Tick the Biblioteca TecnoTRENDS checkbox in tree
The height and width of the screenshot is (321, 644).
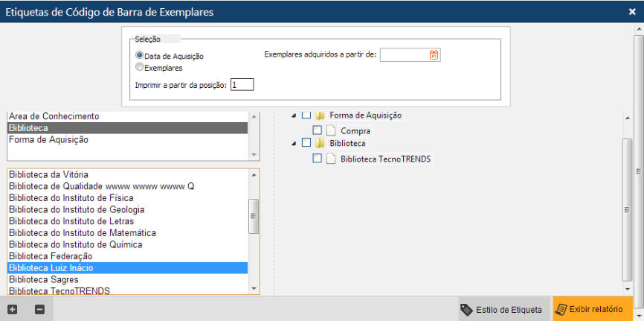[x=318, y=159]
